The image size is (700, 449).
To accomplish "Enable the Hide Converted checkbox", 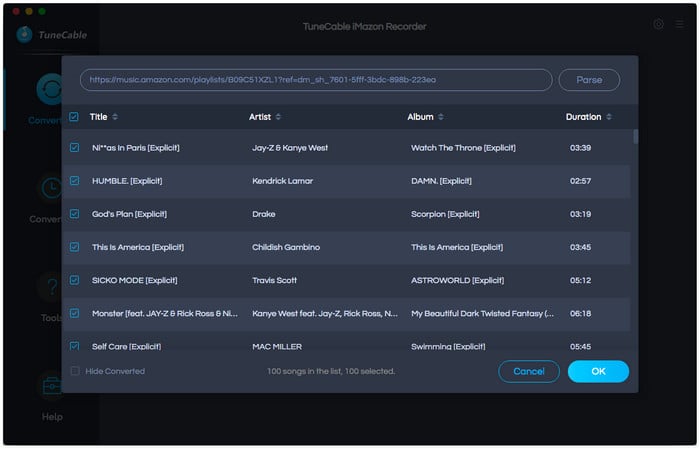I will (75, 371).
